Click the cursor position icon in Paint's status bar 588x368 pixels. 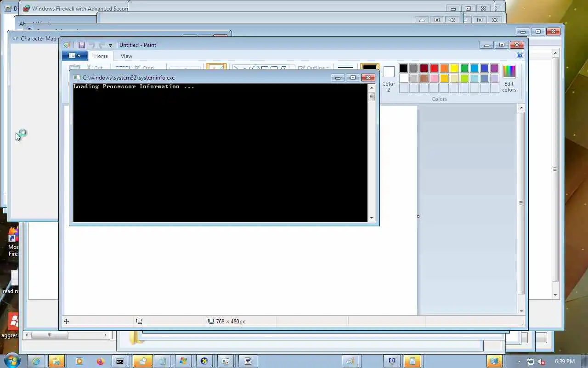pyautogui.click(x=66, y=322)
